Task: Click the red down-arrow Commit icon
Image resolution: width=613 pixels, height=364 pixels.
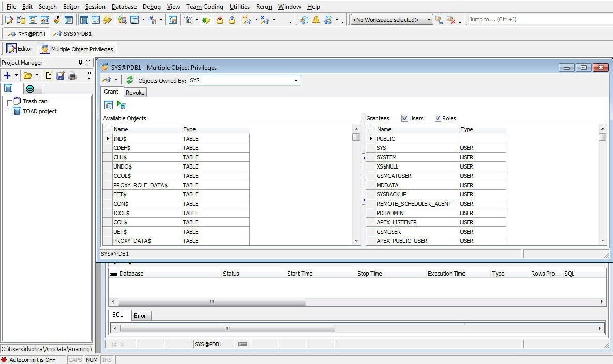Action: point(220,20)
